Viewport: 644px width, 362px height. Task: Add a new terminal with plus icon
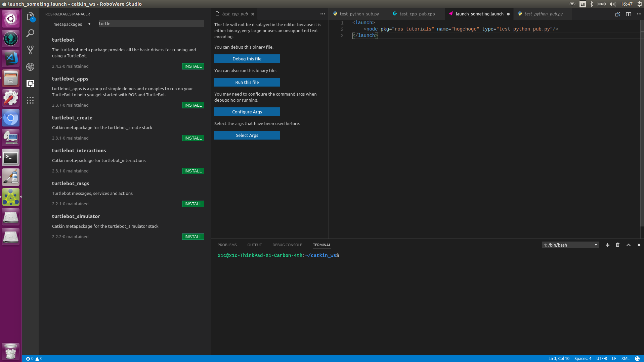(x=607, y=245)
